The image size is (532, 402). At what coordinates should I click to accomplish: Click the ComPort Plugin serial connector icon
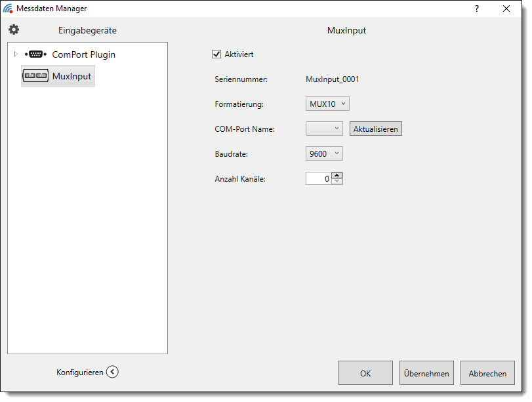(x=35, y=54)
